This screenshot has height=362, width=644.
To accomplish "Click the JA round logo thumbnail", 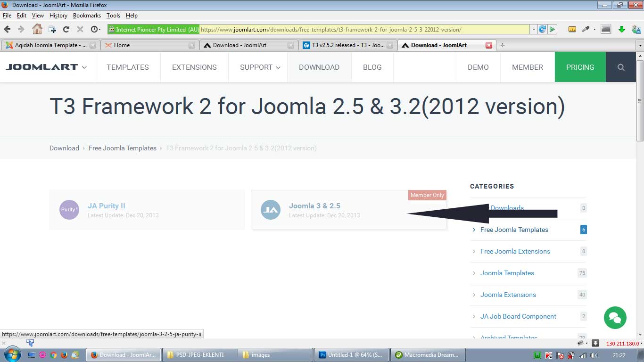I will [x=271, y=210].
